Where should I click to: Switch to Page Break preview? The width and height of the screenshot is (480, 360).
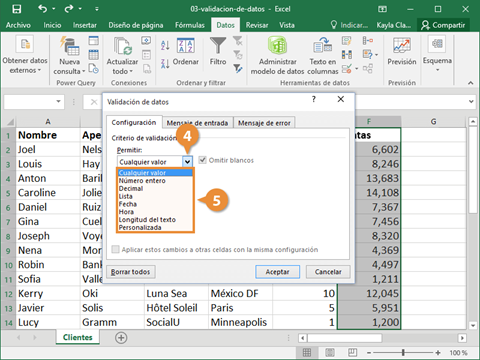352,352
